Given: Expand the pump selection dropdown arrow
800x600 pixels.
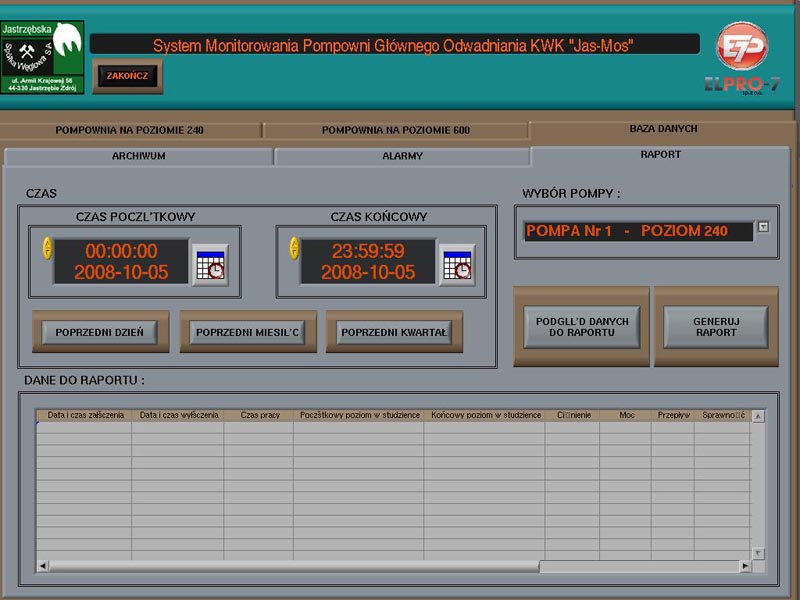Looking at the screenshot, I should tap(763, 227).
